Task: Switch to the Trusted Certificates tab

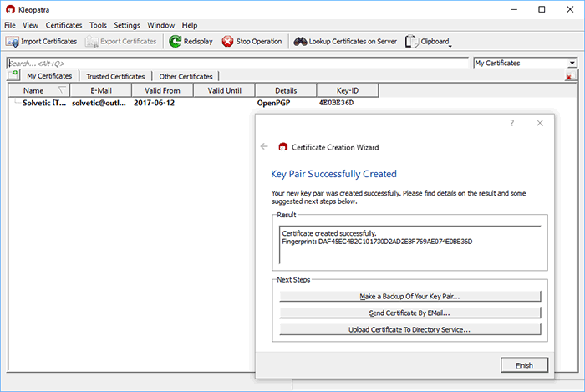Action: click(x=115, y=76)
